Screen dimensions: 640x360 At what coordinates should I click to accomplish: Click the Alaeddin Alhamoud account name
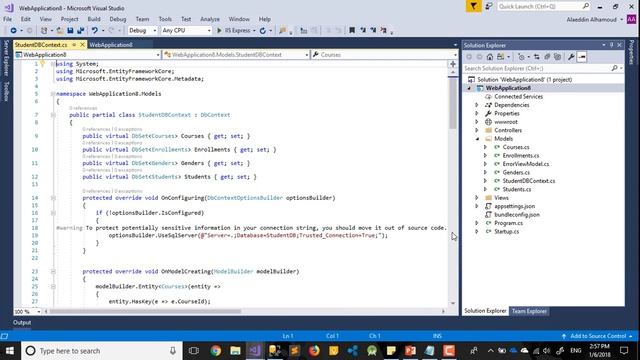pyautogui.click(x=591, y=20)
